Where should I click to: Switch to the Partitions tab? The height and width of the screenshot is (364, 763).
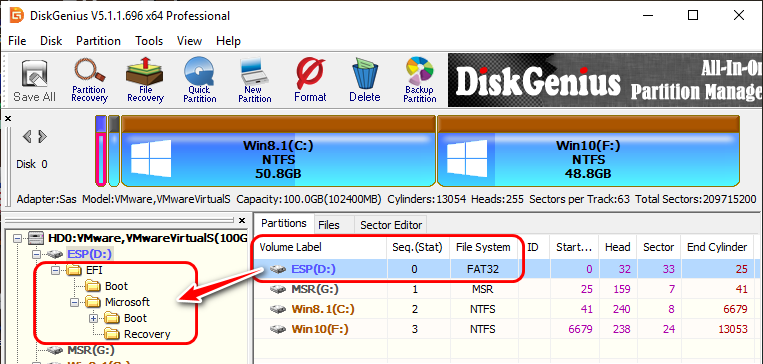(284, 223)
